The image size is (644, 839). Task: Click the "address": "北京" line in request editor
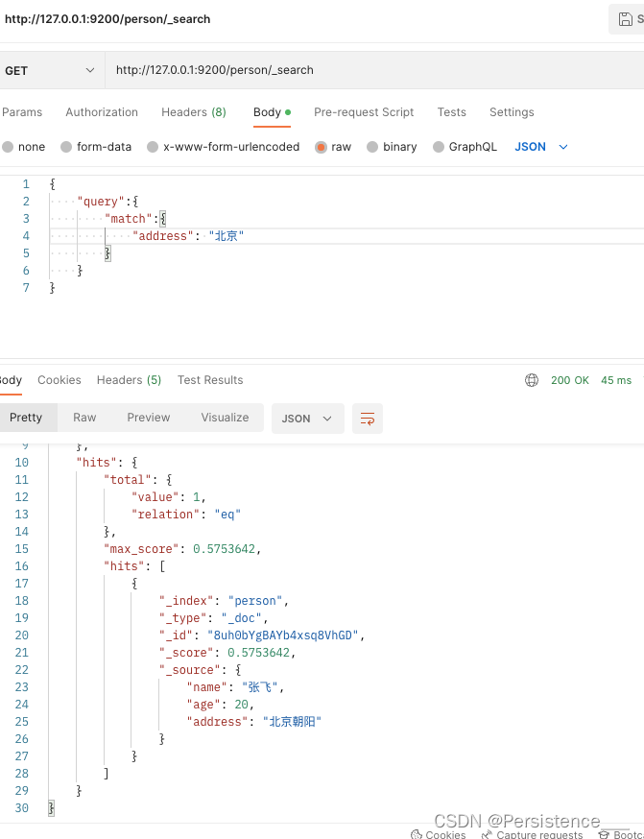(x=188, y=236)
